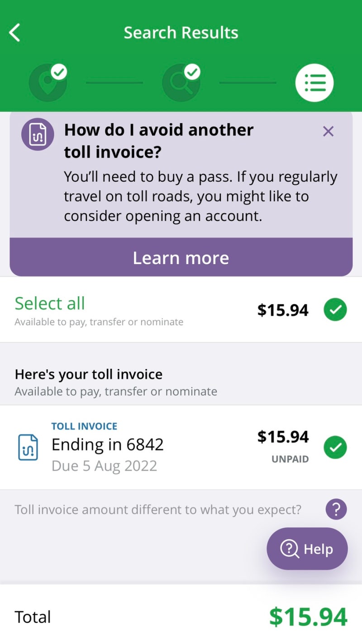
Task: Tap the purple invoice icon in banner
Action: click(x=38, y=135)
